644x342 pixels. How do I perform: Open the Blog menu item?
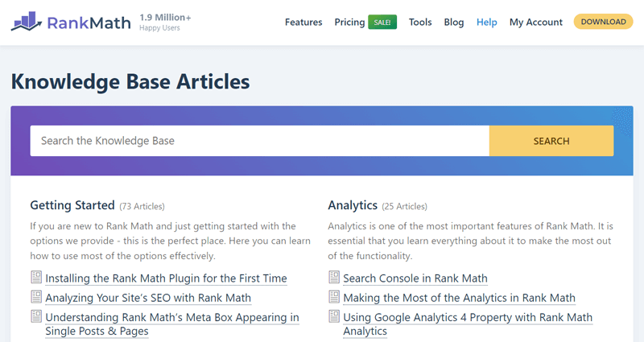tap(454, 23)
